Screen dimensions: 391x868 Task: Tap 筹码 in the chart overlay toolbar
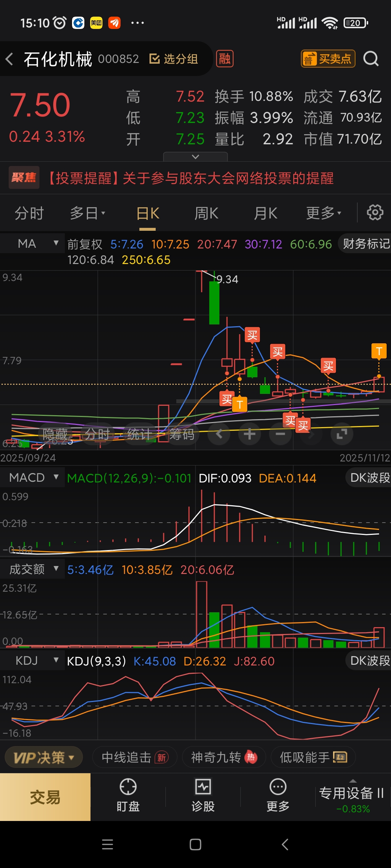point(181,434)
